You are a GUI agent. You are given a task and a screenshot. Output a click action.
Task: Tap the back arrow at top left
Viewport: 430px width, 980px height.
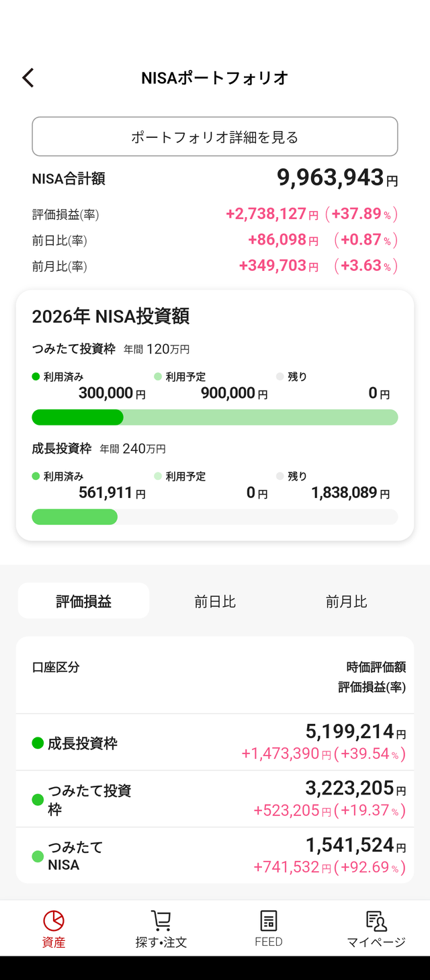tap(28, 77)
